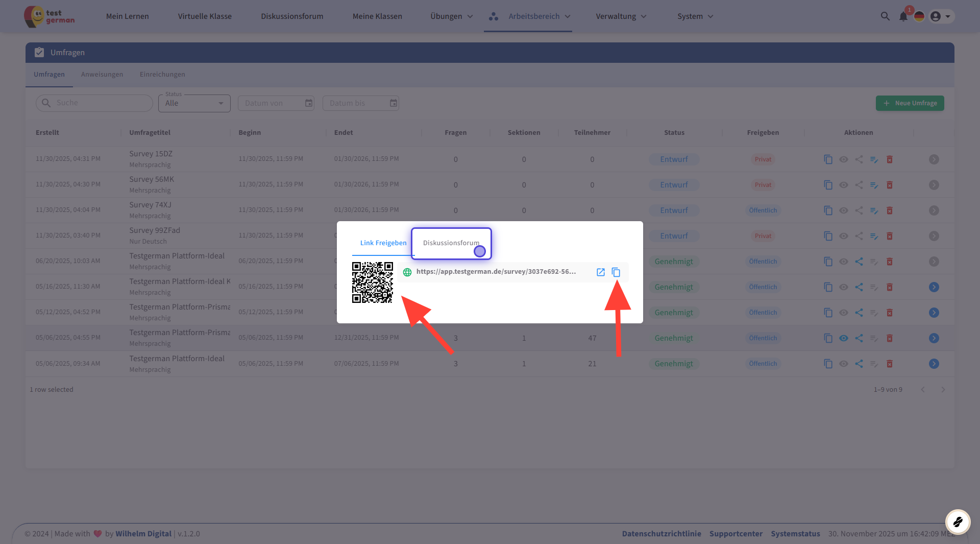The width and height of the screenshot is (980, 544).
Task: Click the QR code image
Action: (x=372, y=282)
